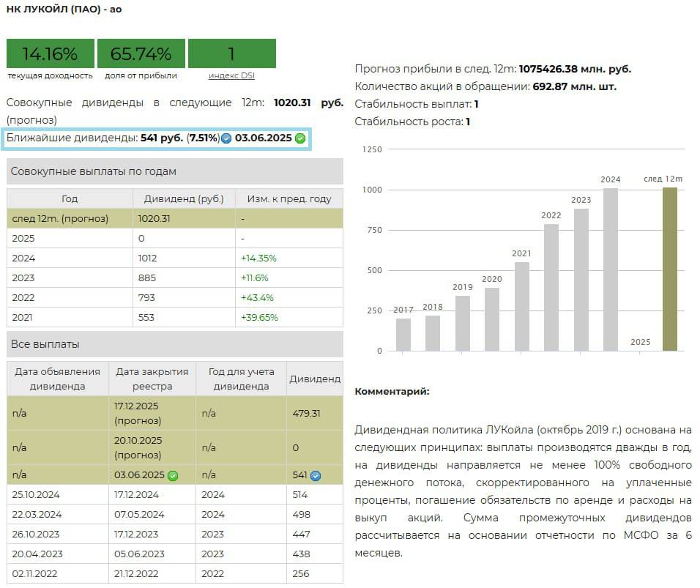Click green checkmark in the Все выплаты table row
This screenshot has width=700, height=588.
[173, 475]
